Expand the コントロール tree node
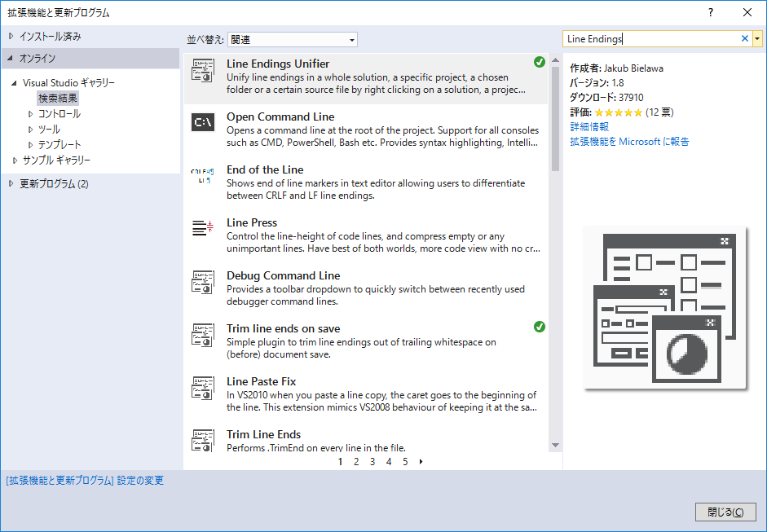Screen dimensions: 767x532 tap(30, 114)
